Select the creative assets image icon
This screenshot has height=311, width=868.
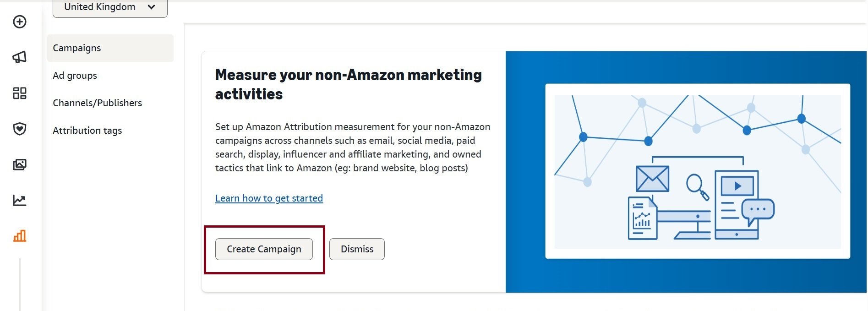(x=19, y=164)
